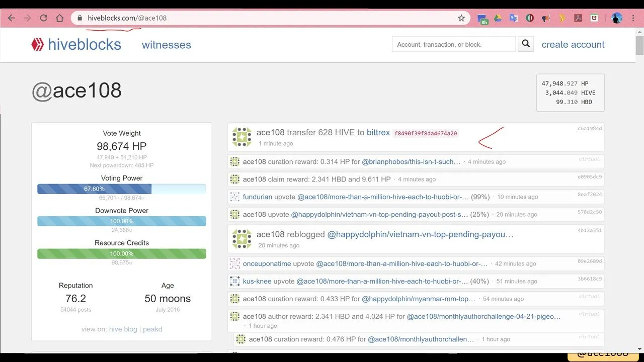Open fundurian's upvoted more-than-a-million-hive post

383,197
